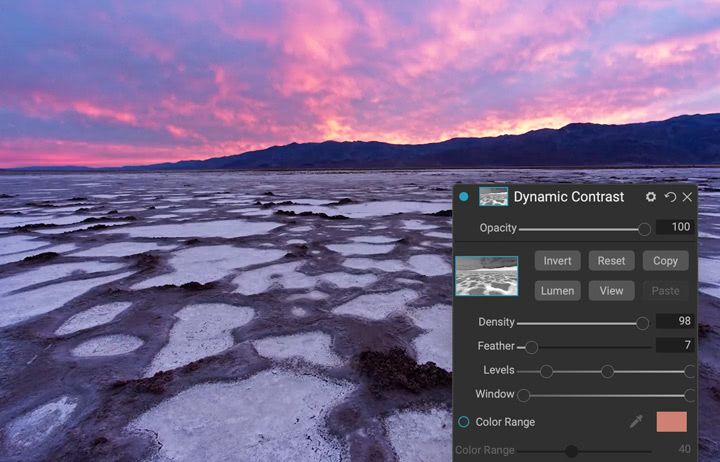Click the small mask thumbnail beside the title
Screen dimensions: 720x462
click(494, 196)
